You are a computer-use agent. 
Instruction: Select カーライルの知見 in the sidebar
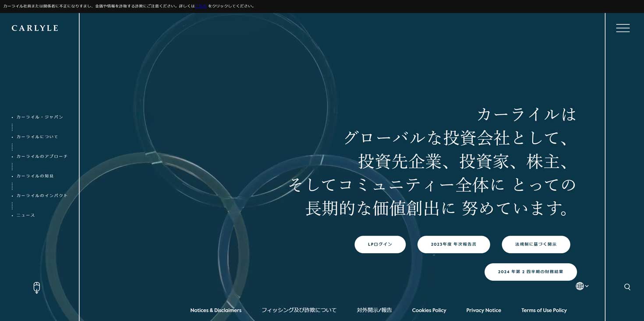pyautogui.click(x=35, y=176)
